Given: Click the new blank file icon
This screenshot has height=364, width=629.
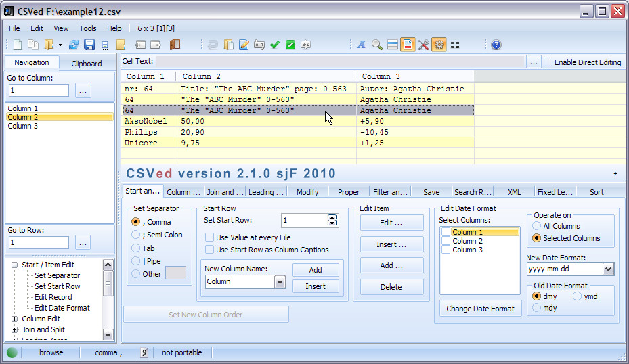Looking at the screenshot, I should coord(18,45).
